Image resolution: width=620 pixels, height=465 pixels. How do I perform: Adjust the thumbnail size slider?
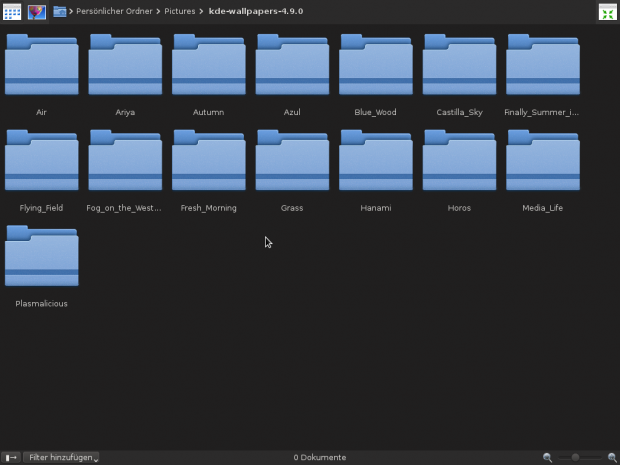point(576,457)
